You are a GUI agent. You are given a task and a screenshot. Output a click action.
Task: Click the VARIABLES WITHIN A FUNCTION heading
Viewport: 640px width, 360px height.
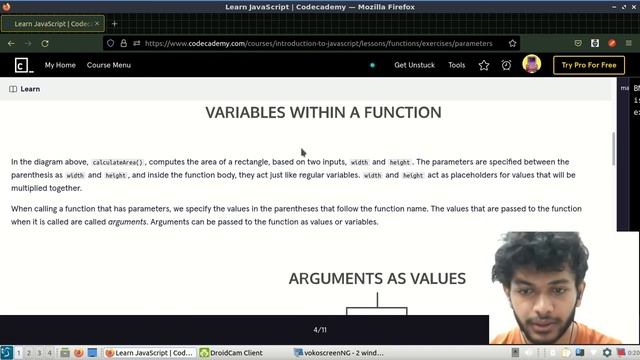[x=323, y=113]
